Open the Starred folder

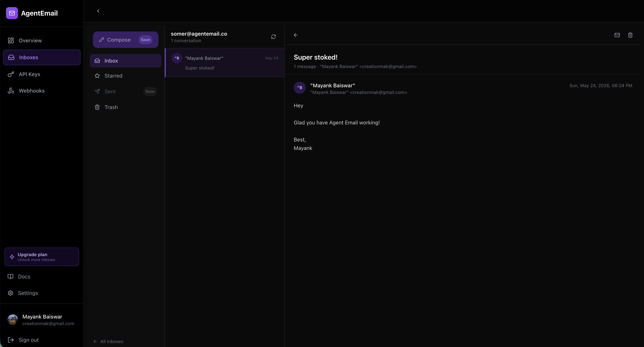point(126,76)
